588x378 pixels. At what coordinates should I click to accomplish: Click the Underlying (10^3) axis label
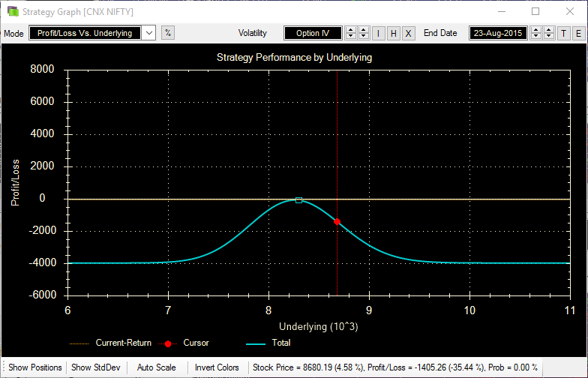pyautogui.click(x=318, y=327)
